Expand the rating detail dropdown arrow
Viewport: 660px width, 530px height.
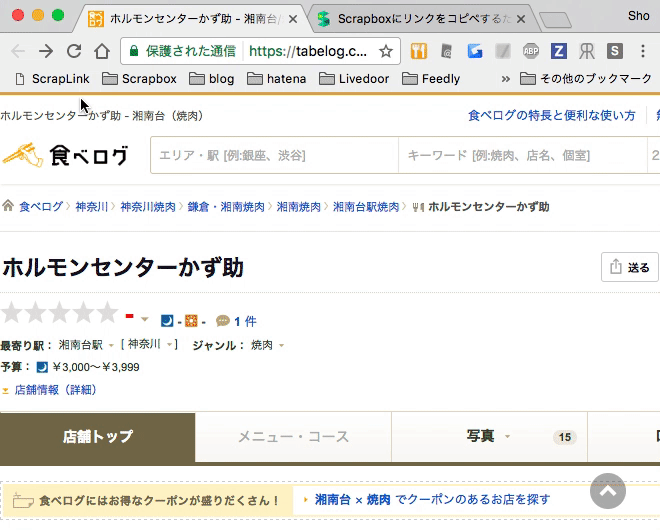(x=144, y=320)
